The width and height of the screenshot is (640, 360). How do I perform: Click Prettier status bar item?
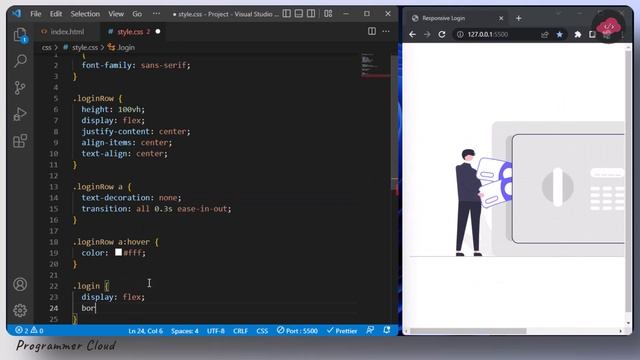342,331
